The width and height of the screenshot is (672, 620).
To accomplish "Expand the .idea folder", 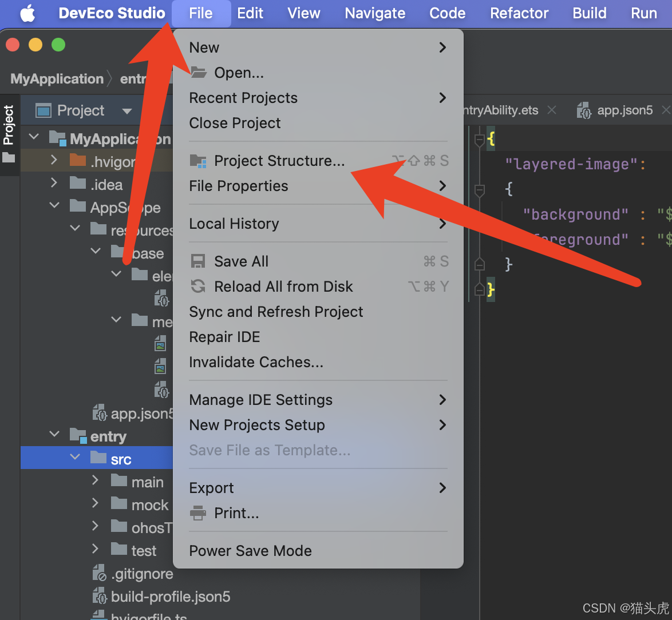I will pos(54,183).
